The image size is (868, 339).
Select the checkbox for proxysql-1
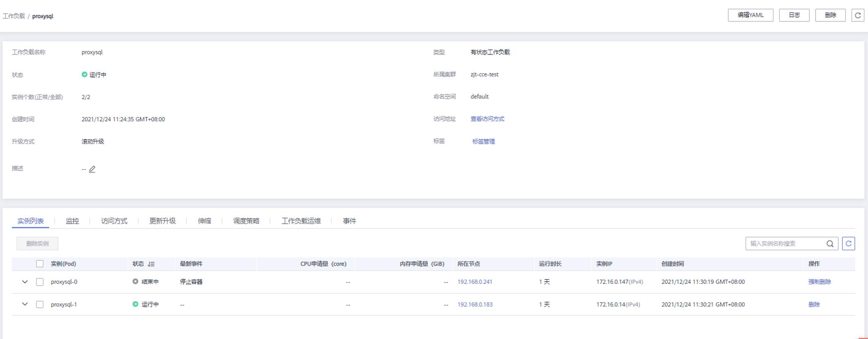(40, 304)
